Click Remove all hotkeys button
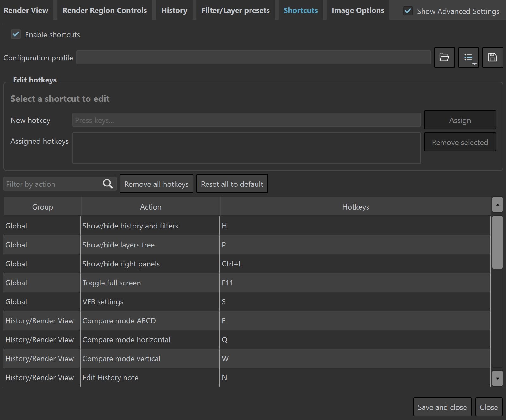The height and width of the screenshot is (420, 506). 157,184
